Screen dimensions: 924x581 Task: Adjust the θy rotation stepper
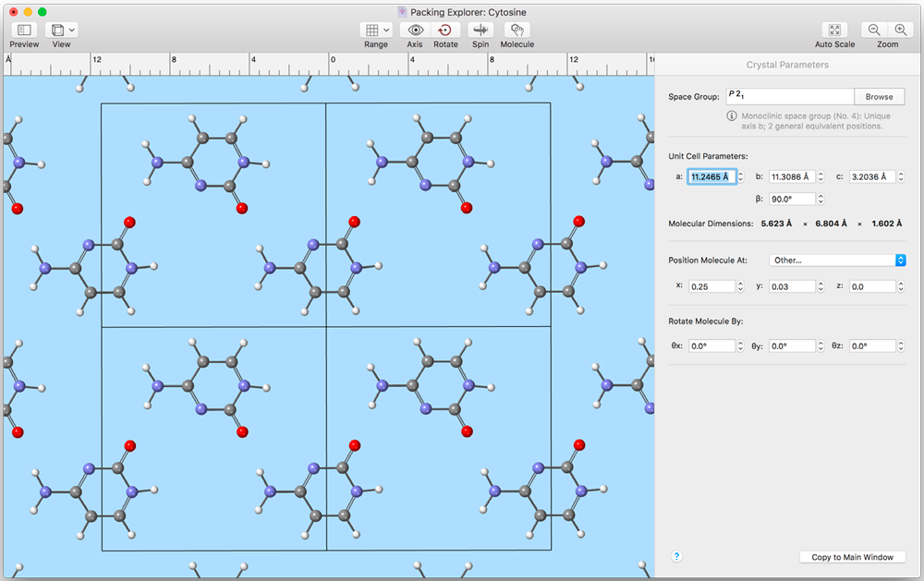click(x=821, y=345)
